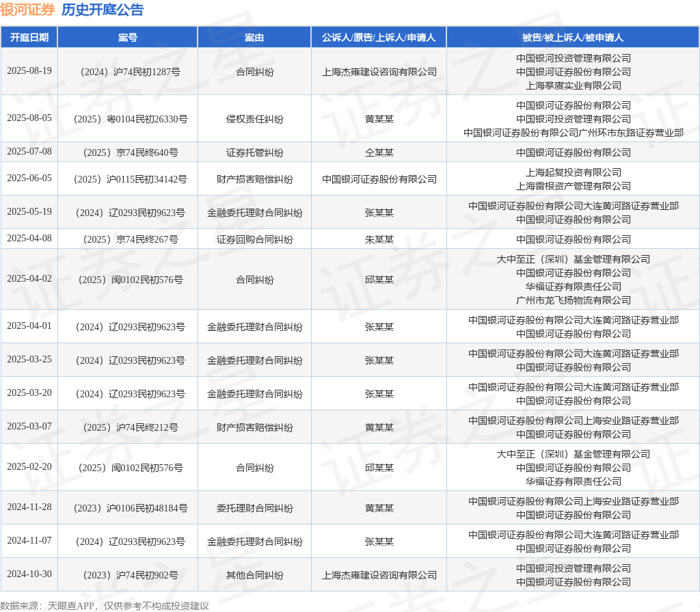
Task: Click plaintiff 仝某某
Action: [x=379, y=152]
